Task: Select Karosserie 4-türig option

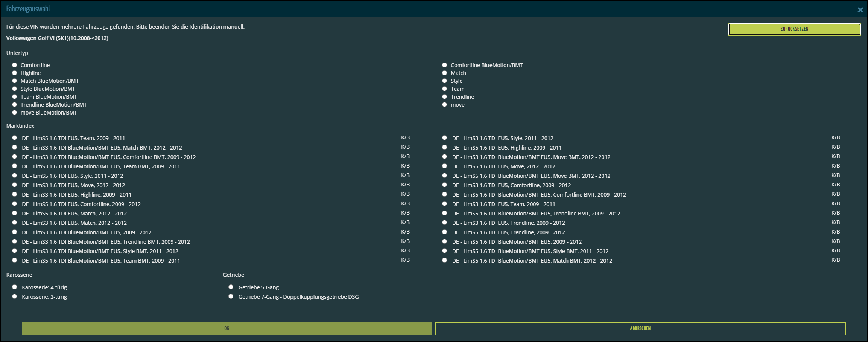Action: (x=15, y=287)
